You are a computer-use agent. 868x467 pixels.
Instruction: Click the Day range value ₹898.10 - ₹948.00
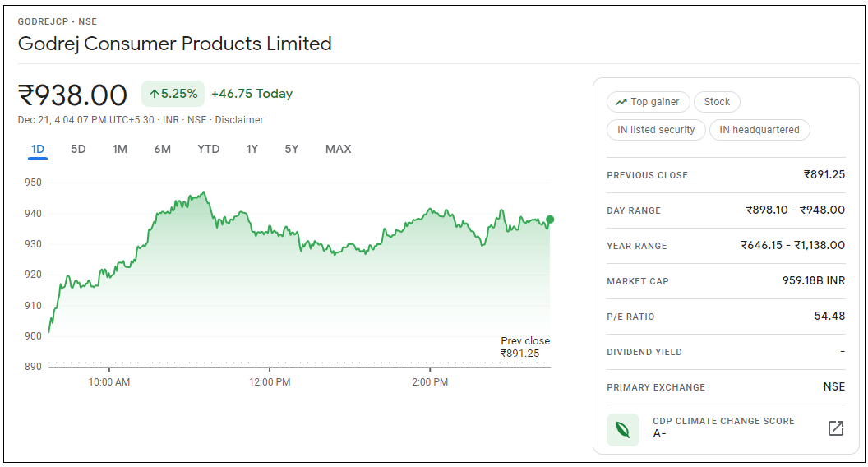[x=795, y=210]
